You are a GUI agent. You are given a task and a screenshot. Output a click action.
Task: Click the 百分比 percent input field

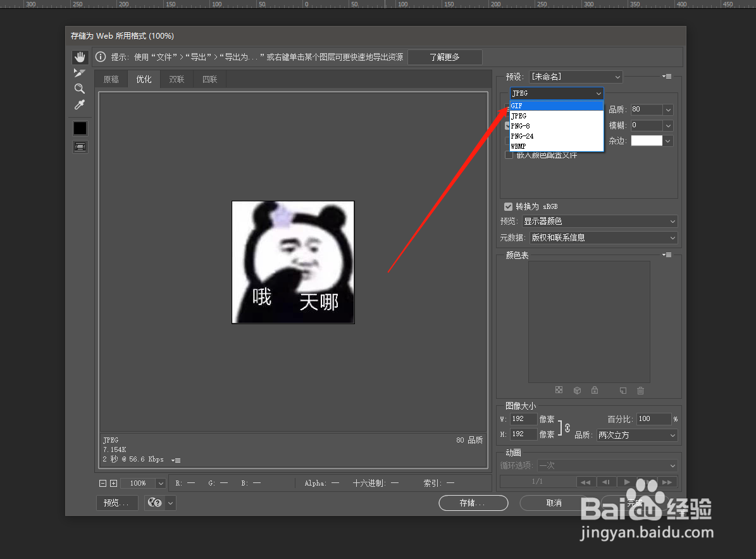pos(654,419)
